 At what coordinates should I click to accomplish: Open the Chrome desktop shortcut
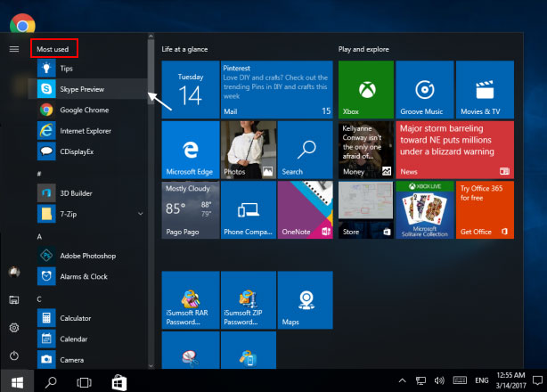[22, 23]
